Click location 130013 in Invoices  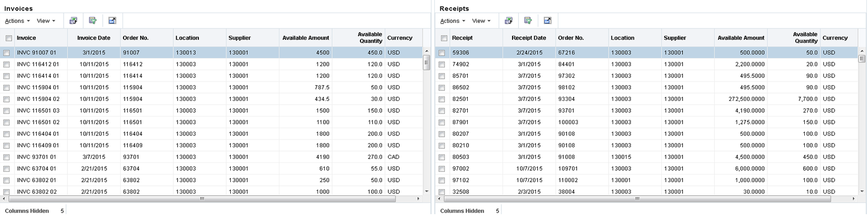coord(185,53)
